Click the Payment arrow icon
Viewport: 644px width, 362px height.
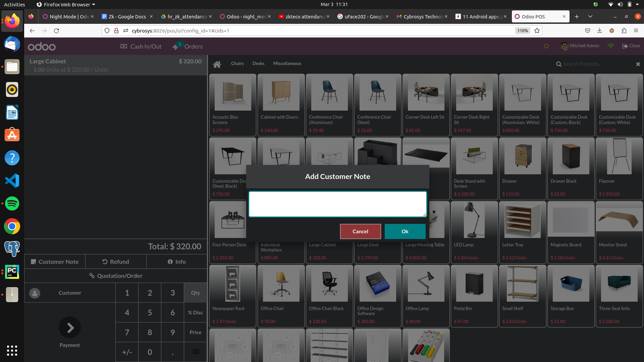point(70,327)
